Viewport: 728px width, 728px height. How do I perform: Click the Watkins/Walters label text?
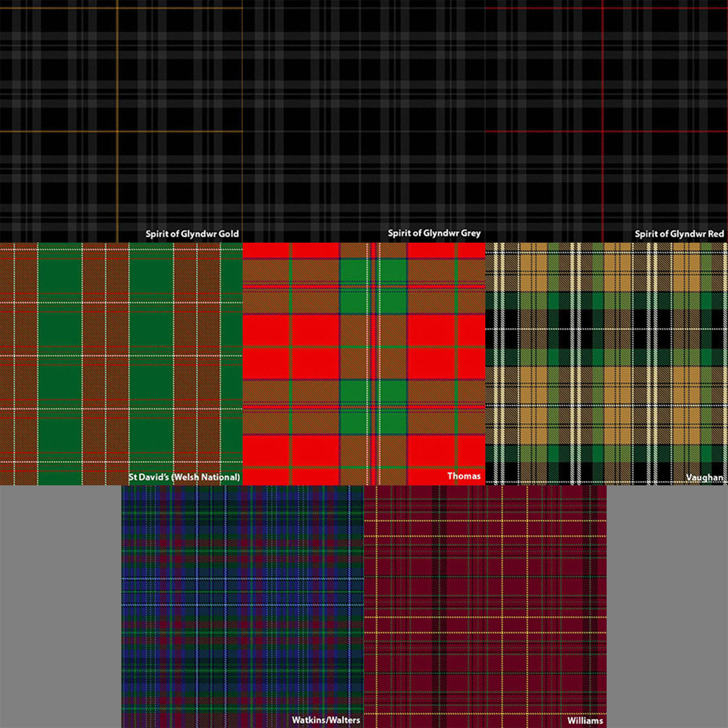click(x=327, y=721)
